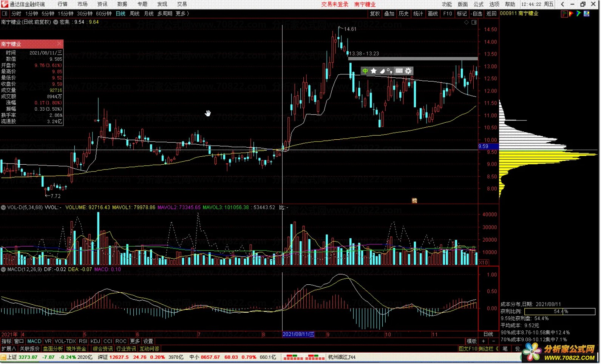The image size is (601, 364).
Task: Click the star icon on floating toolbar
Action: click(x=374, y=71)
